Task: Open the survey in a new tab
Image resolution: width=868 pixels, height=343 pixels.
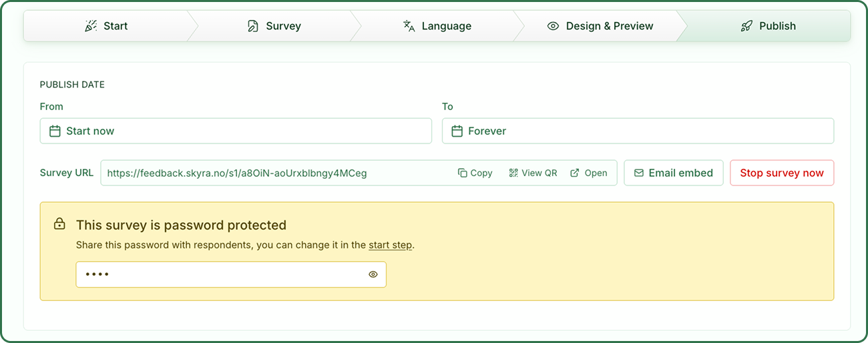Action: 589,173
